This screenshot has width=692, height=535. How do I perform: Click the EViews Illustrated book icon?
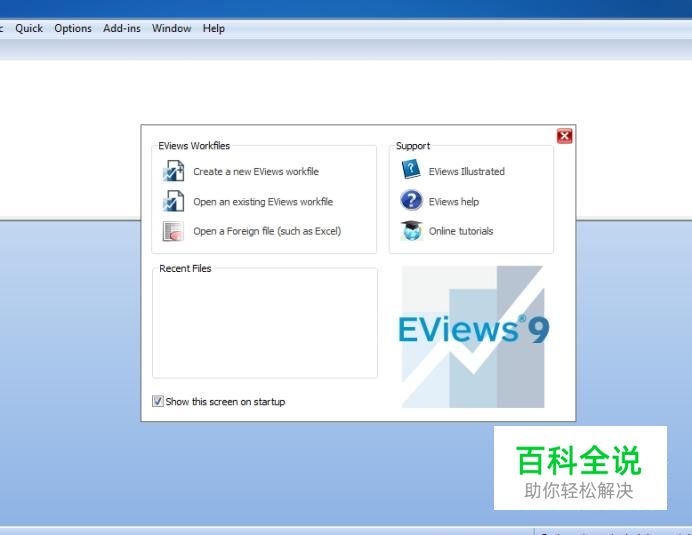pyautogui.click(x=411, y=170)
